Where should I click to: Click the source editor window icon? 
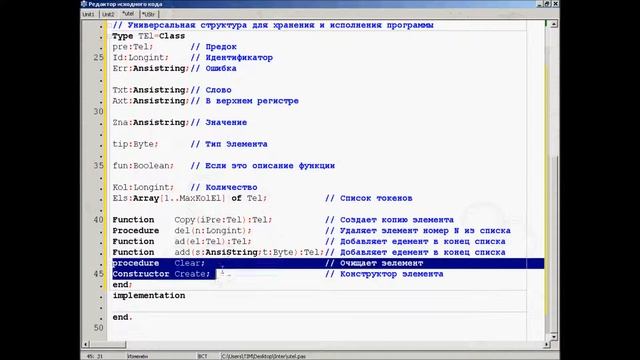84,4
